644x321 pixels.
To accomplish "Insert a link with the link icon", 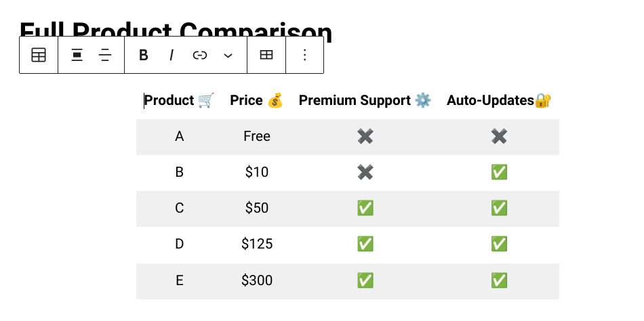I will (200, 55).
